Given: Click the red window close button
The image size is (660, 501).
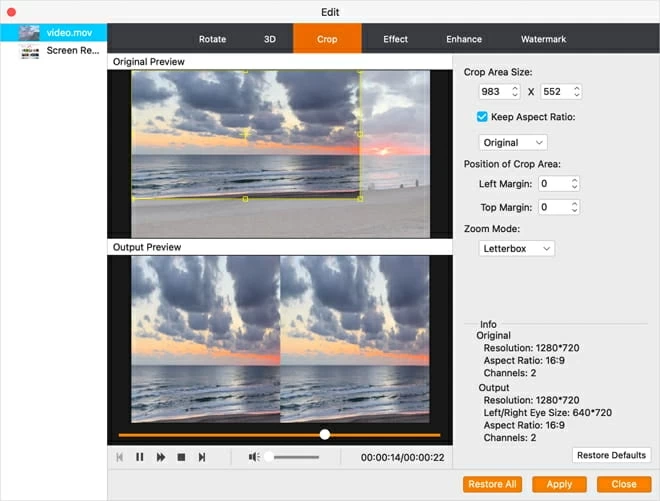Looking at the screenshot, I should pyautogui.click(x=11, y=11).
